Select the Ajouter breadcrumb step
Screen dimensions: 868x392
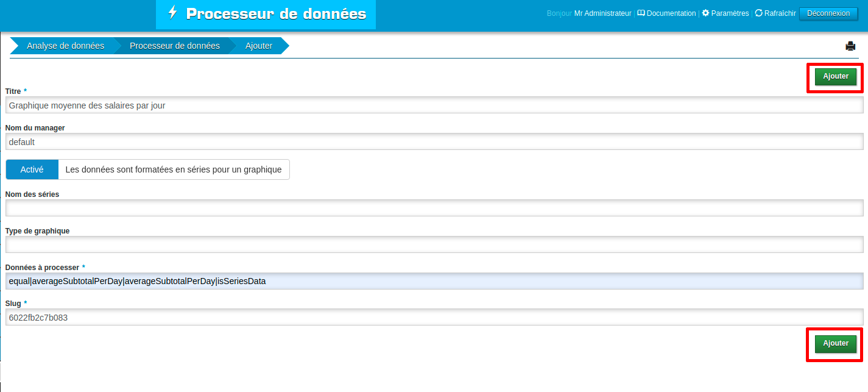click(x=258, y=46)
